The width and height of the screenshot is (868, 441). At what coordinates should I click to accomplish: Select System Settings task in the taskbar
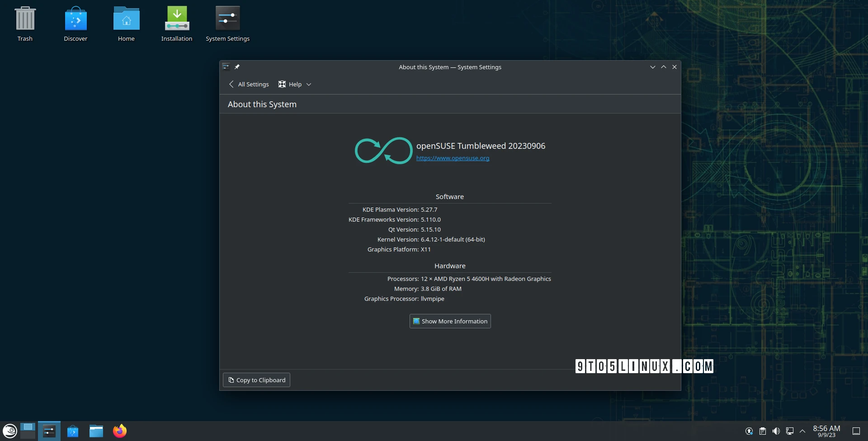tap(49, 431)
